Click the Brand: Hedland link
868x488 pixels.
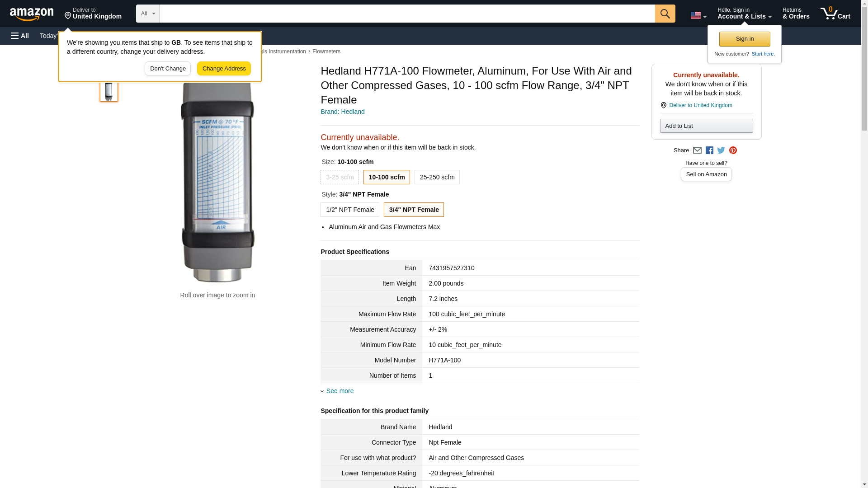pos(342,112)
